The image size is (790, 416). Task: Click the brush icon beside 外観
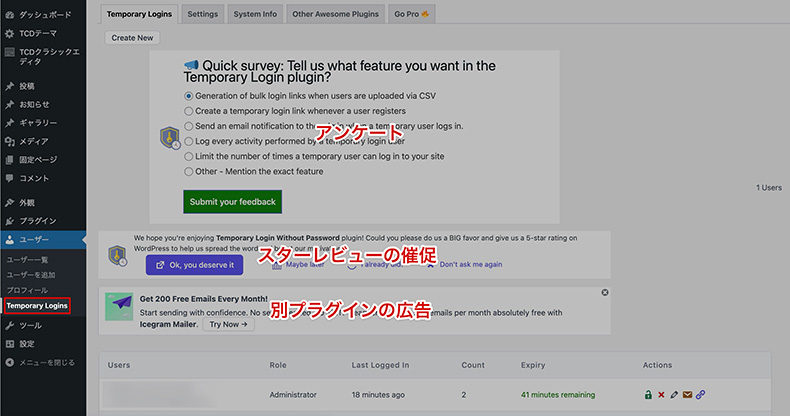click(x=10, y=202)
